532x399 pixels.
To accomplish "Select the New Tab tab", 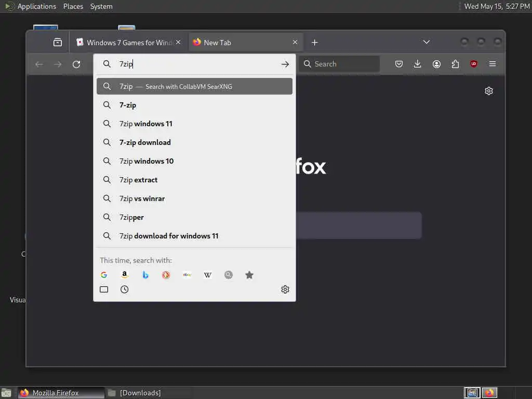I will (245, 43).
